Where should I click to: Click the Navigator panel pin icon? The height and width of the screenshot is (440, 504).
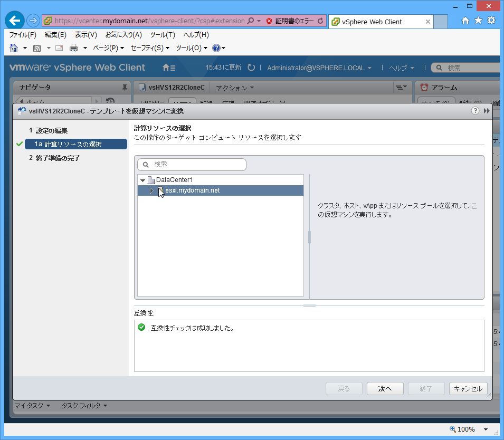pyautogui.click(x=125, y=88)
